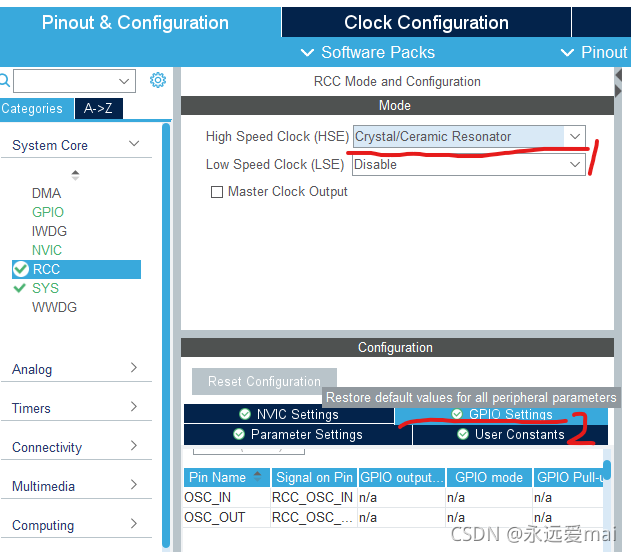Viewport: 631px width, 552px height.
Task: Click the lower panel arrow at right edge
Action: tap(619, 91)
